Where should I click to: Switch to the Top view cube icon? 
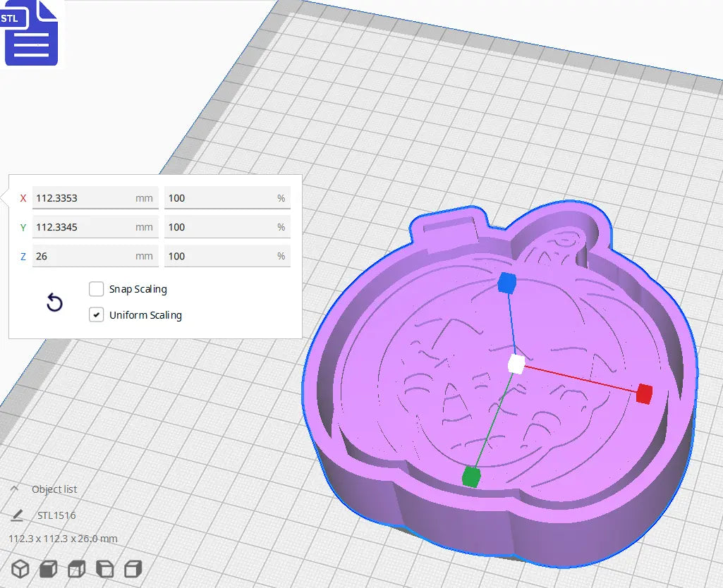tap(75, 569)
